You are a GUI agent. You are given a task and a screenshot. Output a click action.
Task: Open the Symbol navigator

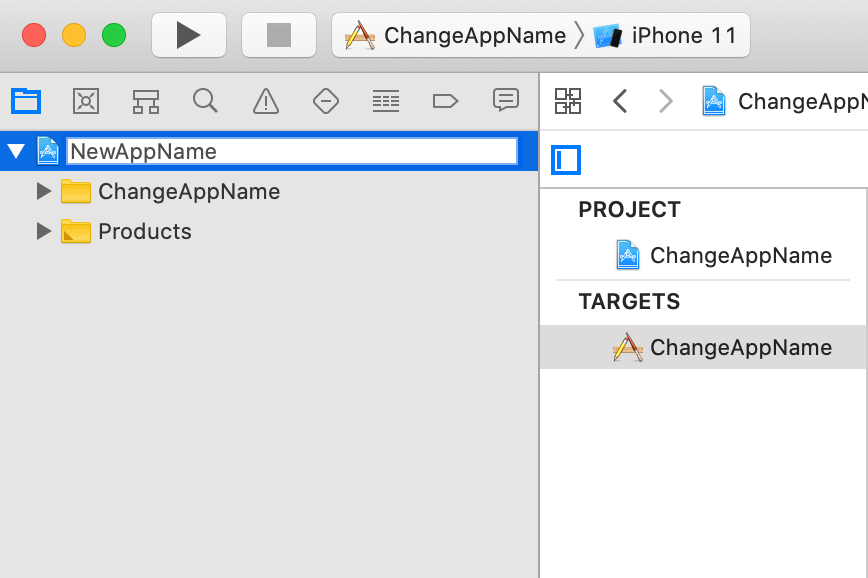pos(146,101)
